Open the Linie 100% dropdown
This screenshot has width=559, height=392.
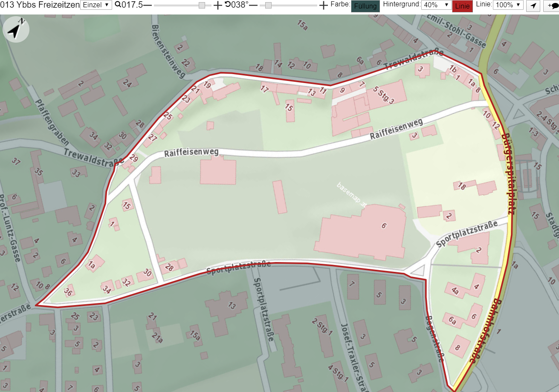508,5
